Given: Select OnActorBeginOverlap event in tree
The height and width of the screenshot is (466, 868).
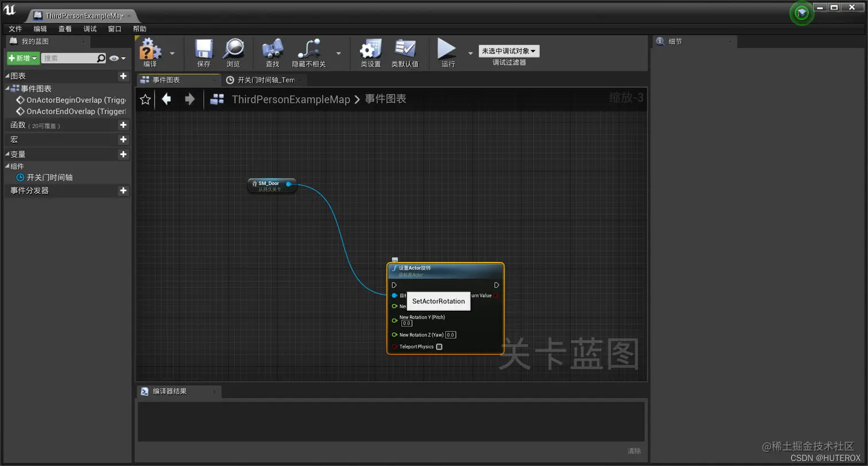Looking at the screenshot, I should tap(71, 100).
